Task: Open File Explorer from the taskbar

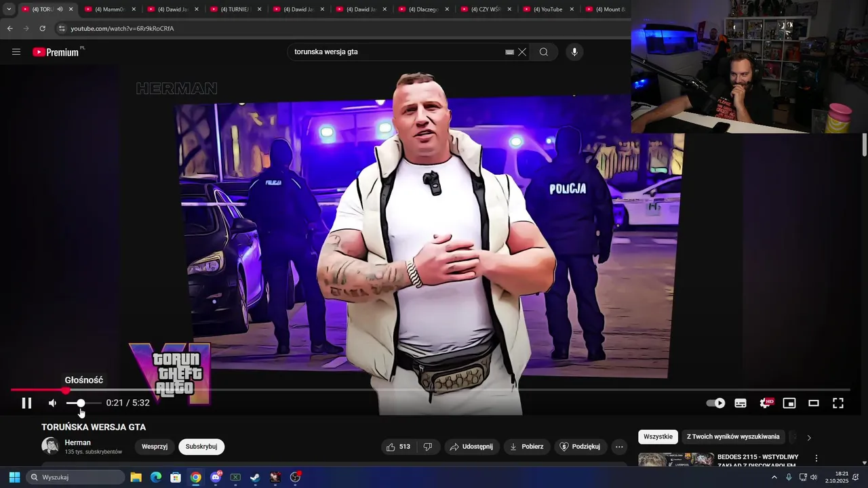Action: click(136, 477)
